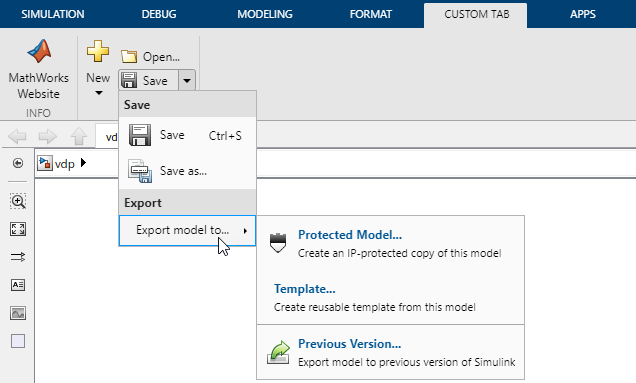The height and width of the screenshot is (383, 636).
Task: Click the Open folder icon
Action: point(129,56)
